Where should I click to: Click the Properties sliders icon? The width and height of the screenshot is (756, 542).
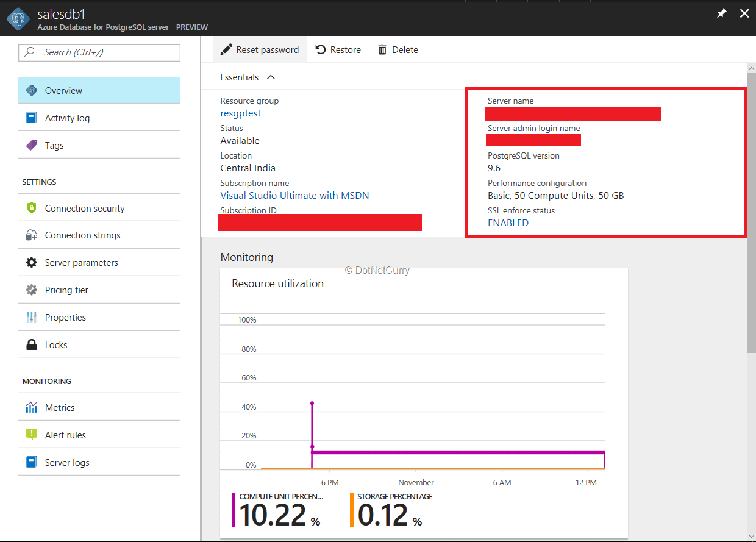tap(32, 317)
